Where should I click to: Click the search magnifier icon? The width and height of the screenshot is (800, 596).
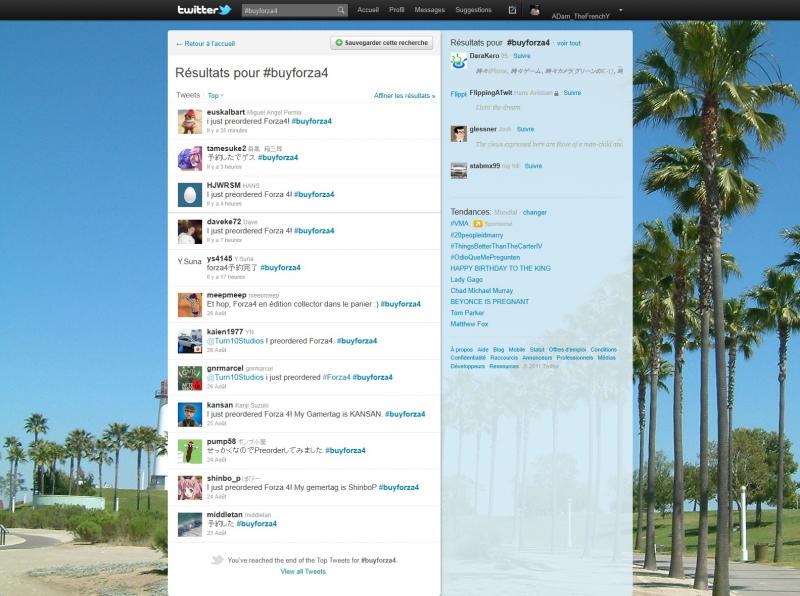(x=340, y=10)
